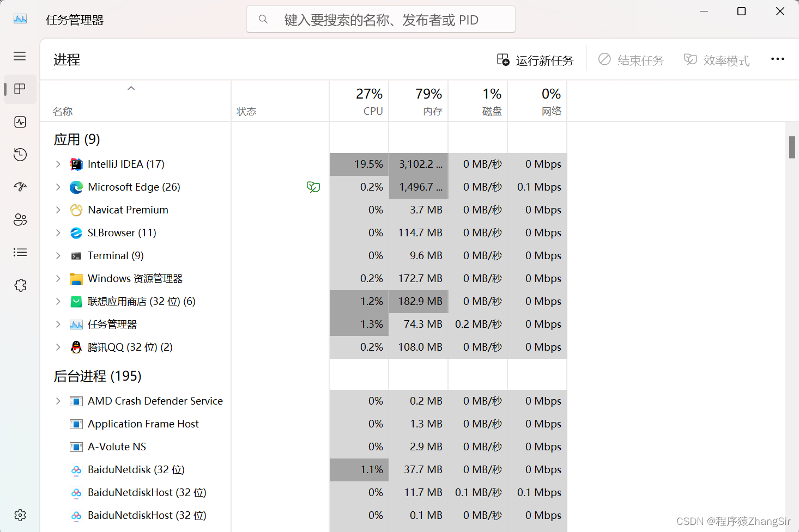Click the Task Manager title bar icon
Screen dimensions: 799x532
(x=20, y=19)
